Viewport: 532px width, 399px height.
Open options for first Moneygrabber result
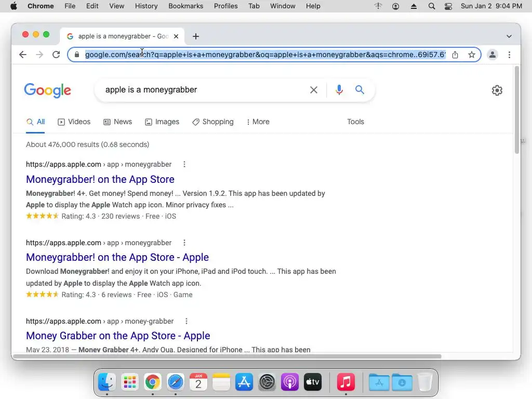[184, 164]
